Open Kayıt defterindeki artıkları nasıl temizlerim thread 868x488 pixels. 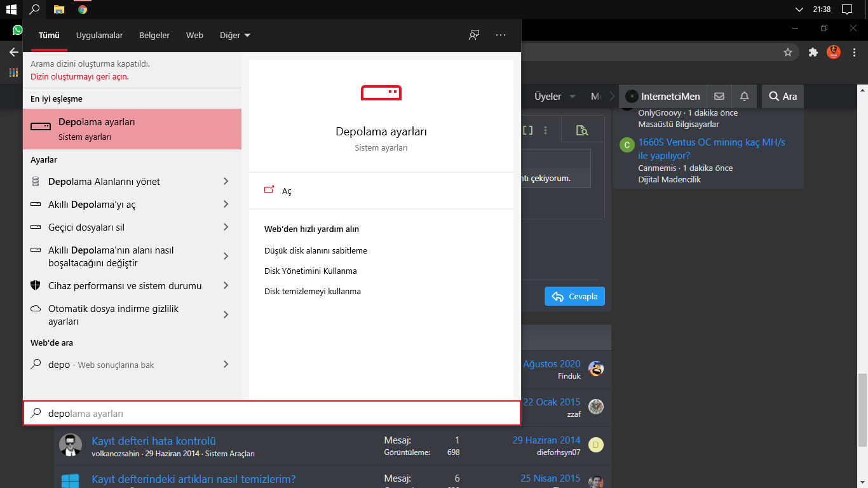(x=194, y=479)
